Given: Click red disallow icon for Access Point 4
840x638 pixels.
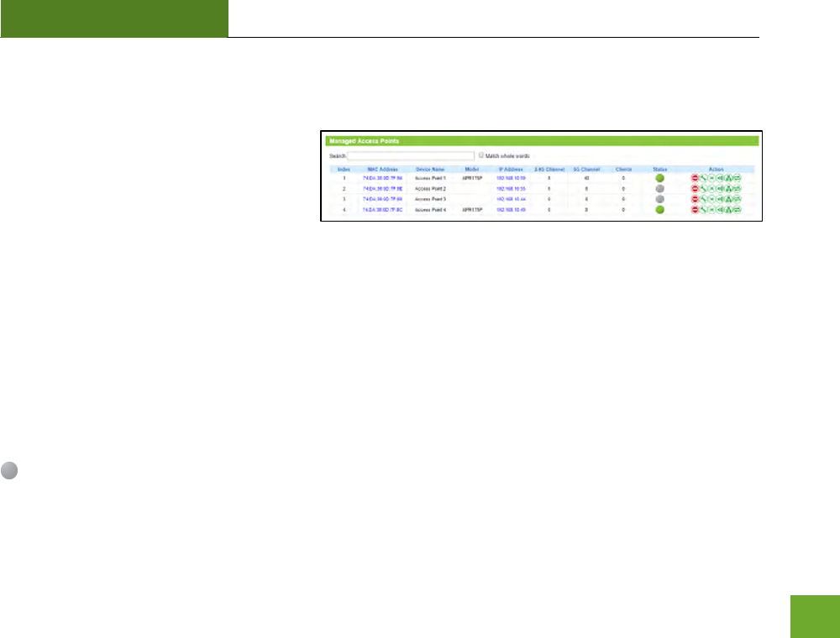Looking at the screenshot, I should pos(695,210).
